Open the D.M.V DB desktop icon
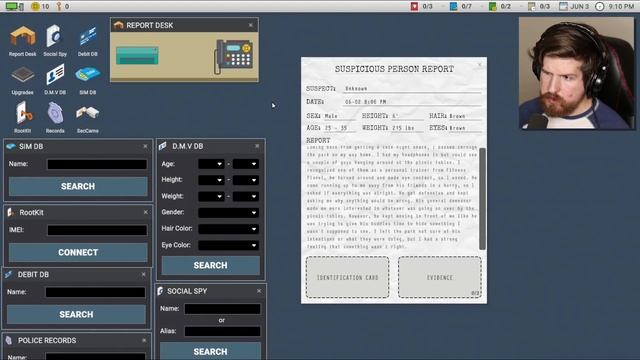Image resolution: width=640 pixels, height=360 pixels. [x=55, y=78]
